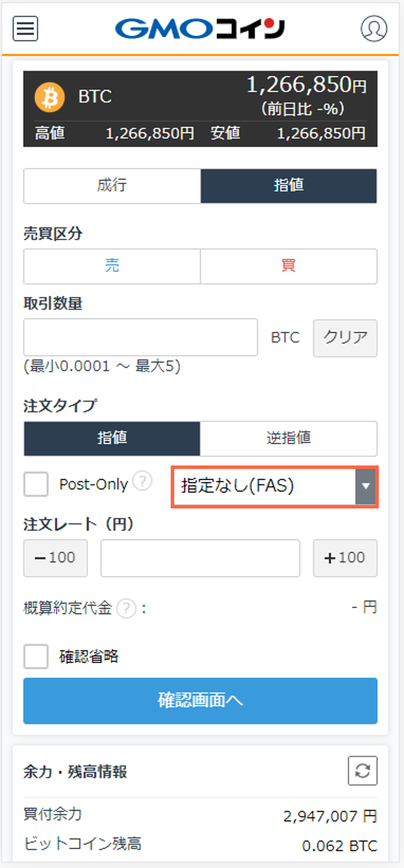This screenshot has width=404, height=868.
Task: Open the 指定なし(FAS) execution dropdown
Action: coord(275,486)
